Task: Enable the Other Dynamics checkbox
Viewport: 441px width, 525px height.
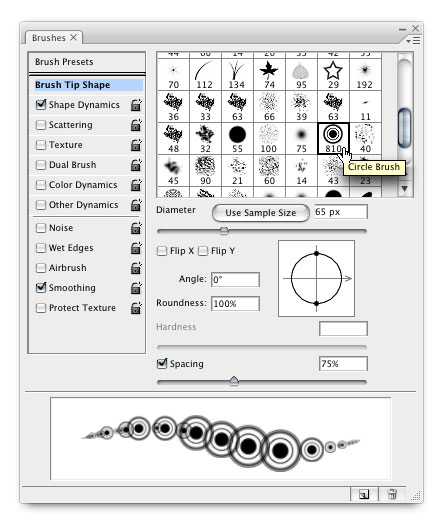Action: [x=41, y=205]
